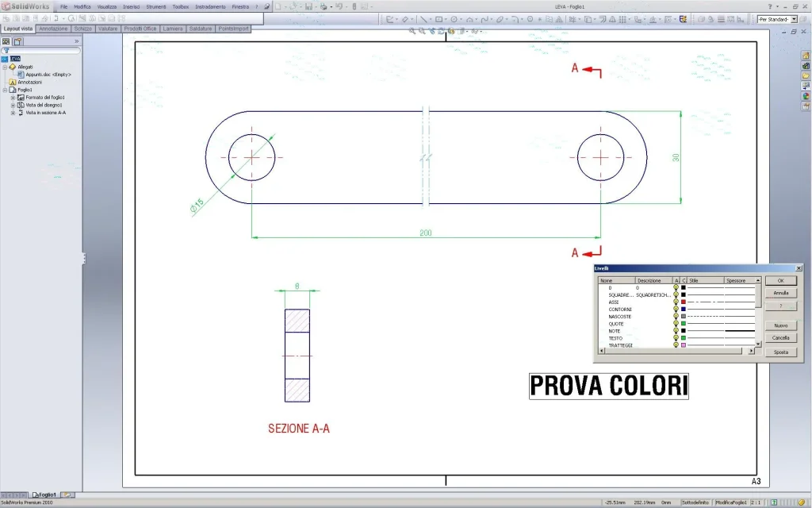Click the Print icon in top toolbar

click(324, 6)
